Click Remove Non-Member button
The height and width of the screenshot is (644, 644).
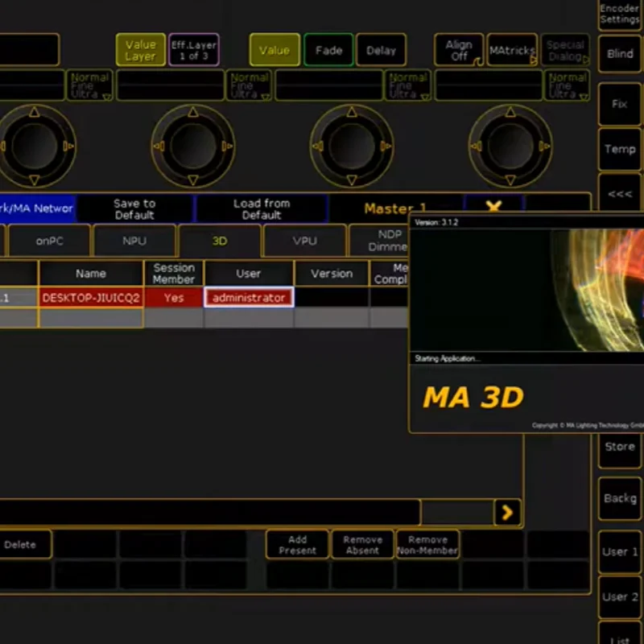(x=427, y=545)
